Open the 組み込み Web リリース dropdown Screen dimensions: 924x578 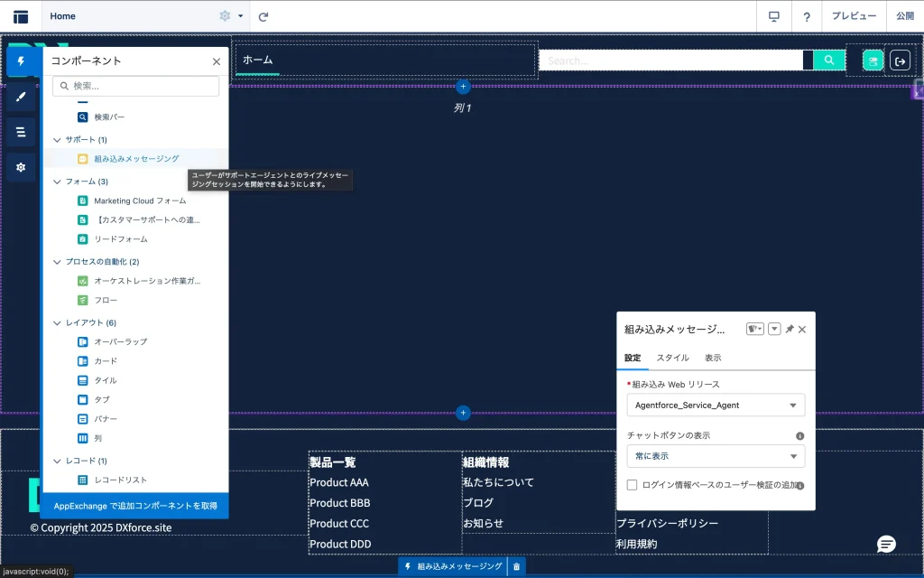click(x=716, y=406)
